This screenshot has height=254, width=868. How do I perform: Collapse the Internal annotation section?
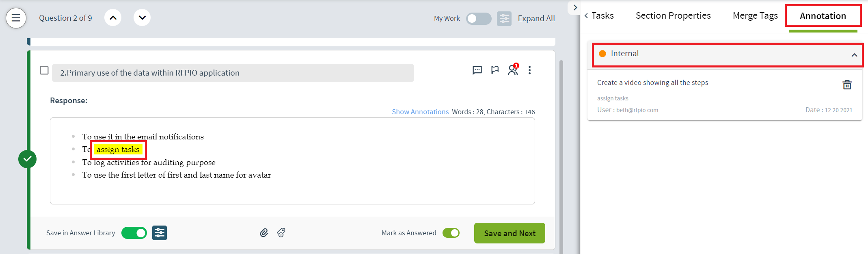(854, 55)
